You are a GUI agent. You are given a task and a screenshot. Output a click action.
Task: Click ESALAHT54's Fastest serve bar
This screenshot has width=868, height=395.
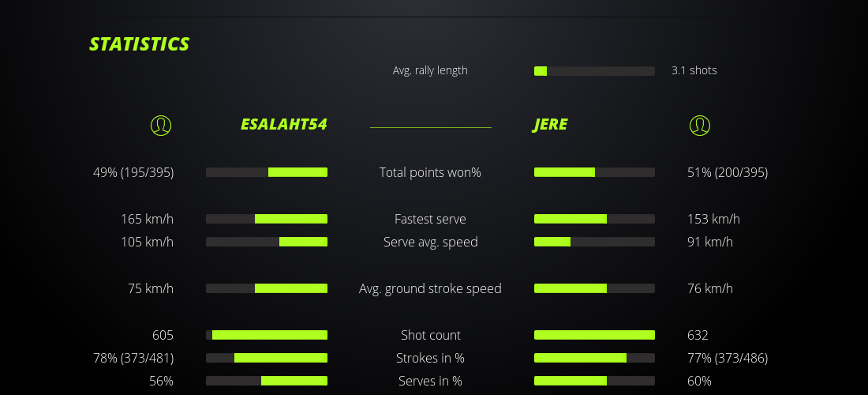coord(267,219)
